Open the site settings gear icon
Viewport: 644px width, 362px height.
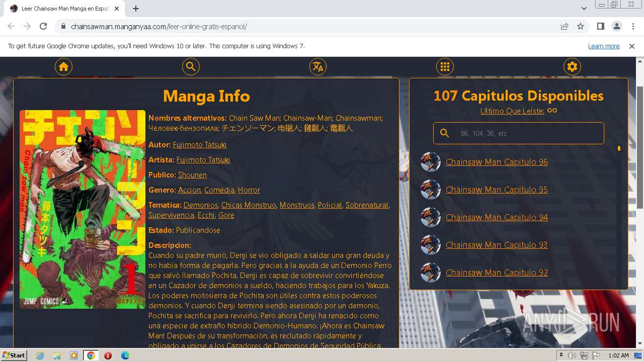572,66
